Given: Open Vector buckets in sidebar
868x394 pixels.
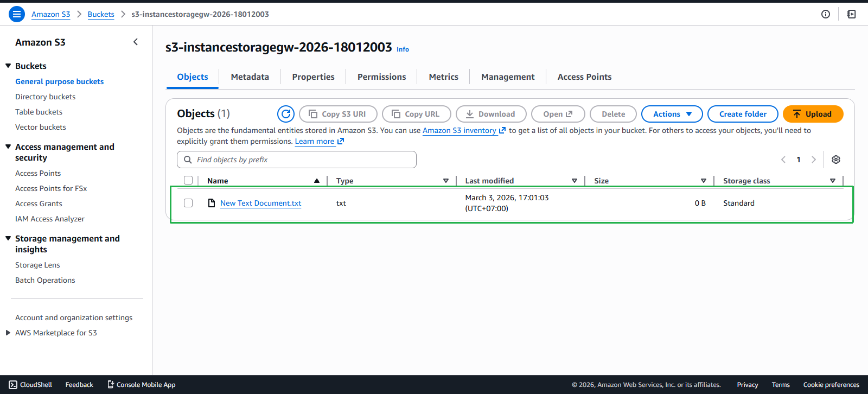Looking at the screenshot, I should (x=41, y=127).
